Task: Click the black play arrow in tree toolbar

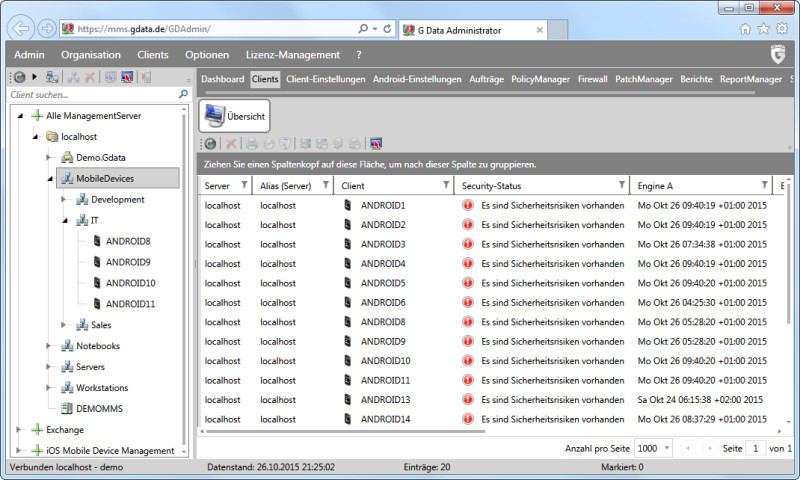Action: [x=35, y=77]
